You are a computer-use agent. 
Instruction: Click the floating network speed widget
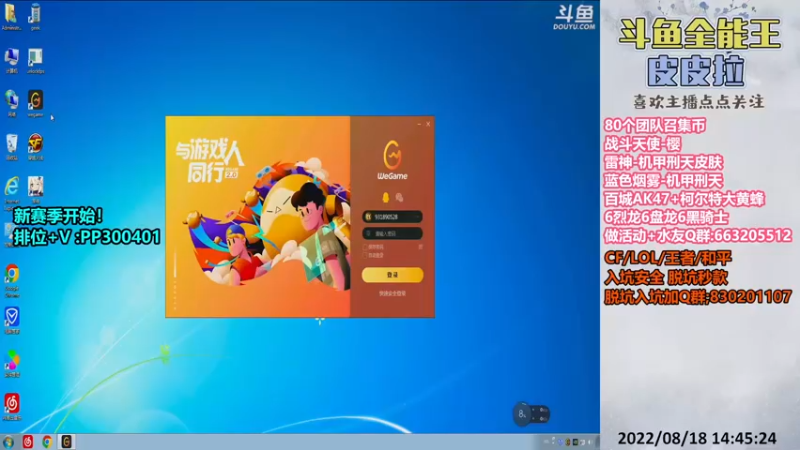[531, 414]
